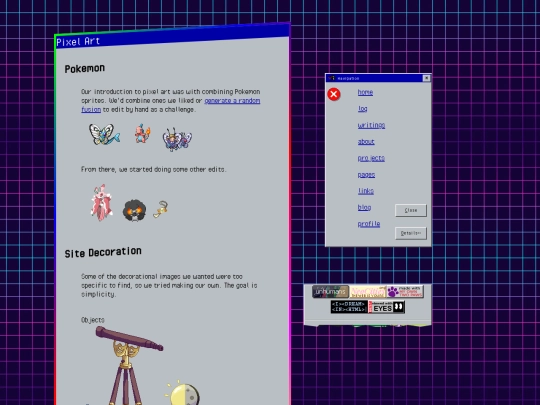Click the Objects label
540x405 pixels.
(x=93, y=320)
